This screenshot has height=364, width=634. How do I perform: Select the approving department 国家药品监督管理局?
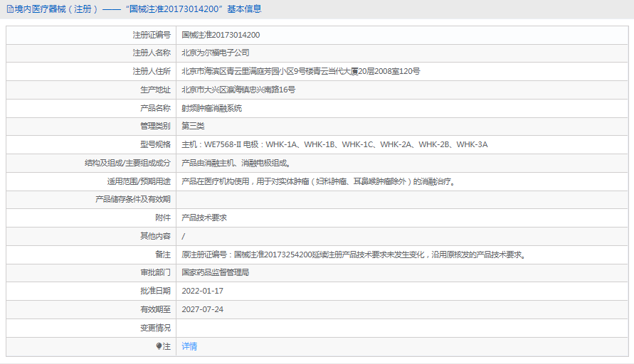(216, 273)
